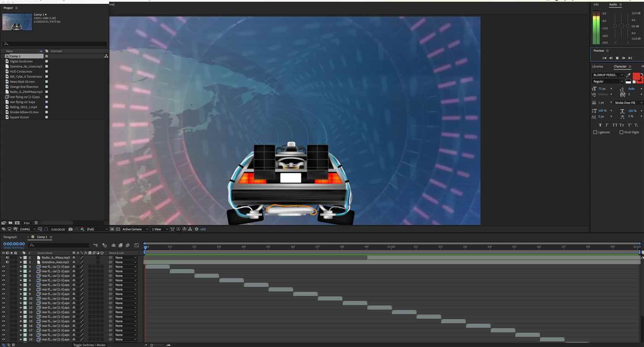Open layer 4 parent dropdown showing None

pyautogui.click(x=126, y=271)
